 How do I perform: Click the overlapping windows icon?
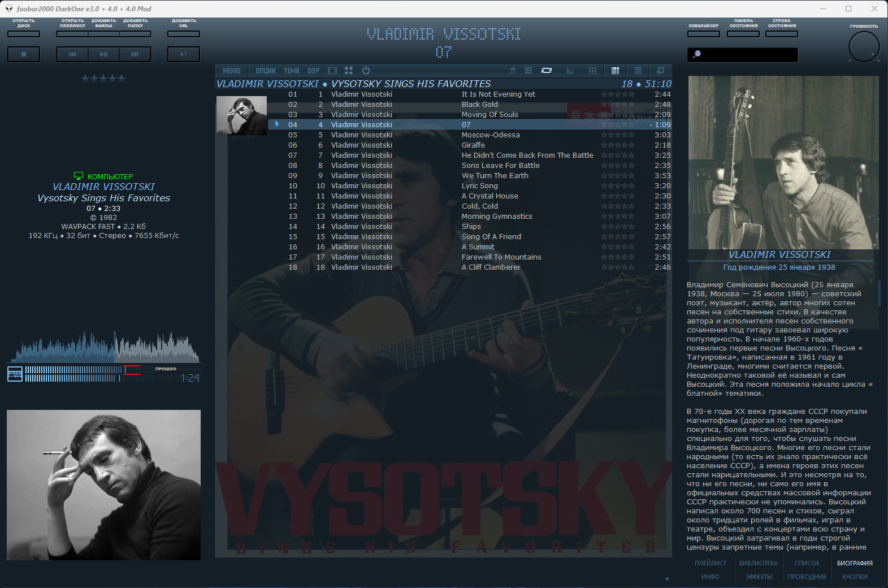[660, 71]
